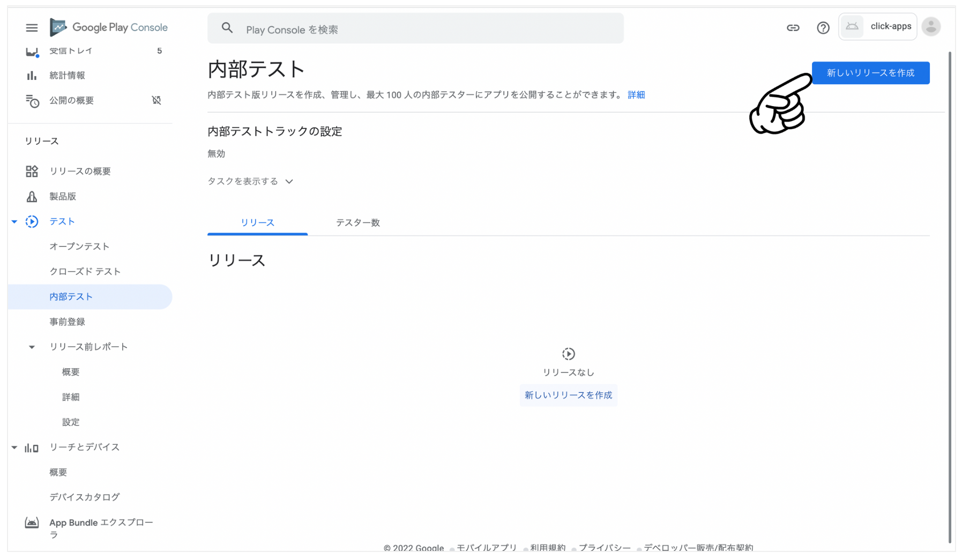962x560 pixels.
Task: Click the リリースなし label
Action: click(568, 372)
